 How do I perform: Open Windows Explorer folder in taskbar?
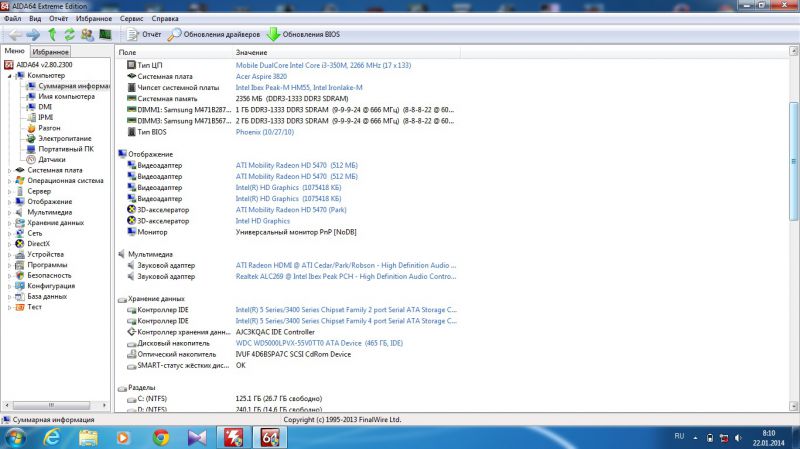[x=88, y=438]
